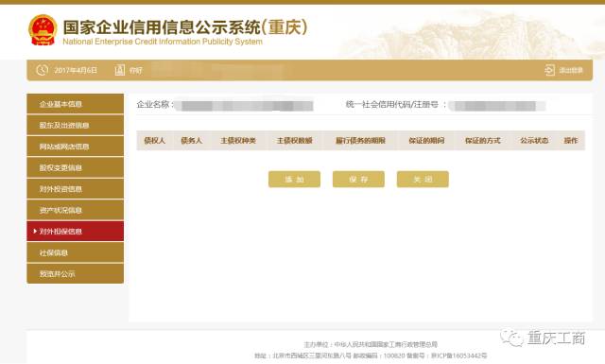Viewport: 605px width, 364px height.
Task: Click the 主办单位 footer text
Action: coord(371,344)
